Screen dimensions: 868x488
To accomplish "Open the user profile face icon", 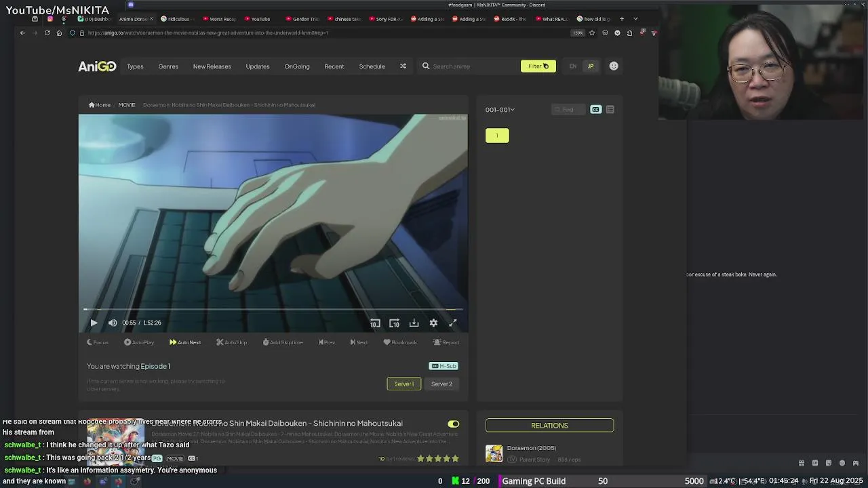I will point(614,66).
